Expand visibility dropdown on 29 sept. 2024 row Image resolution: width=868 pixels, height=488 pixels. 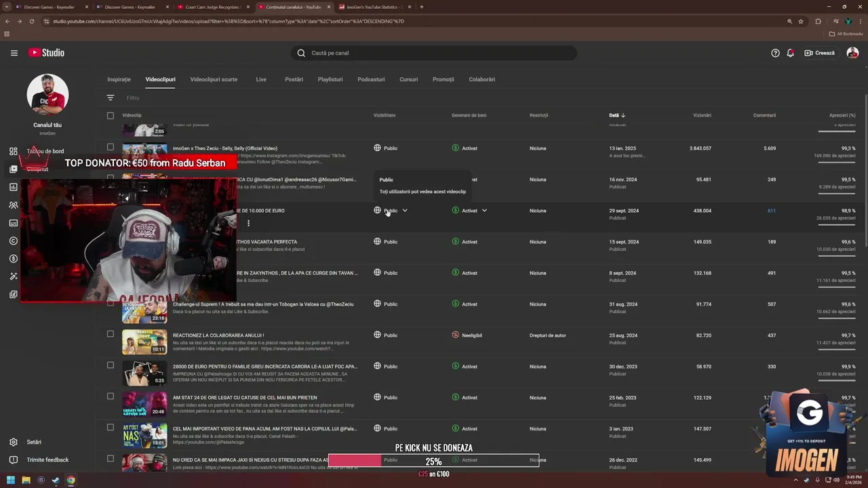(405, 211)
